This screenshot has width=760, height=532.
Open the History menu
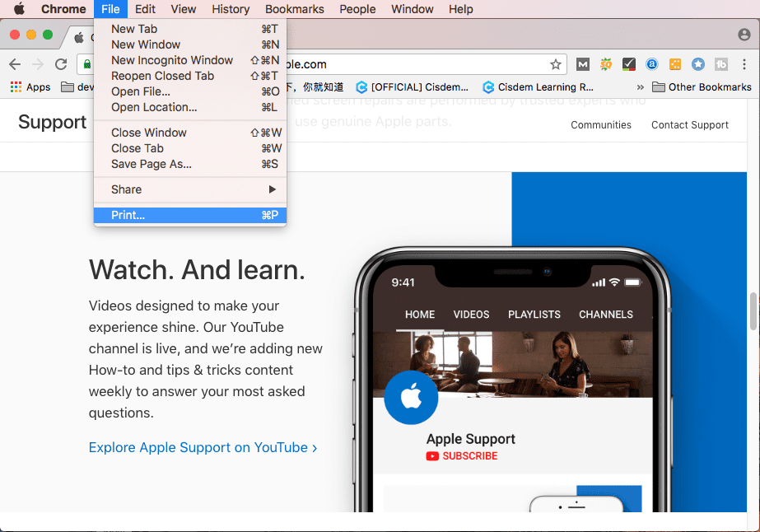pyautogui.click(x=231, y=9)
